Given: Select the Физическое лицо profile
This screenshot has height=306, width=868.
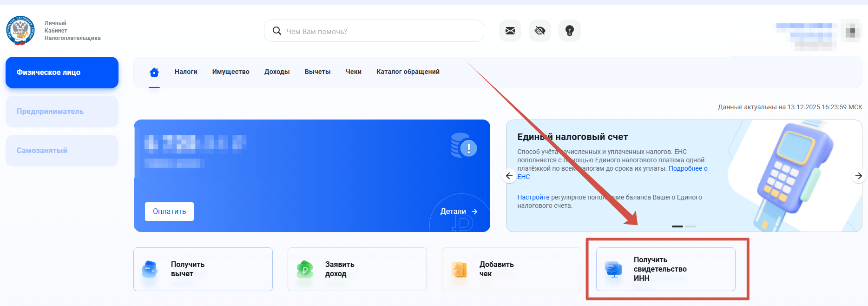Looking at the screenshot, I should (x=62, y=73).
